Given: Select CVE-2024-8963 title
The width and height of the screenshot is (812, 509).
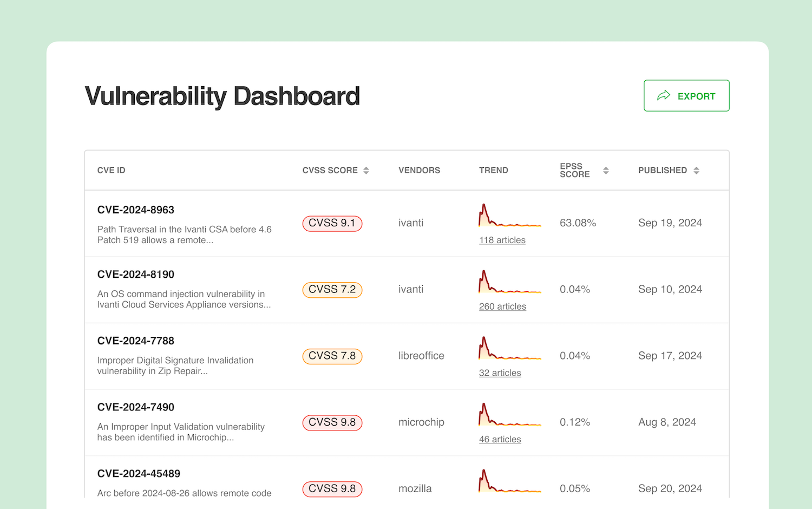Looking at the screenshot, I should pos(136,210).
